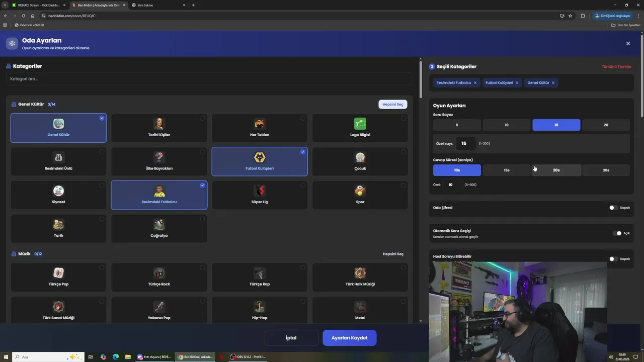Click the Oda Ayarları gear icon

pos(12,43)
